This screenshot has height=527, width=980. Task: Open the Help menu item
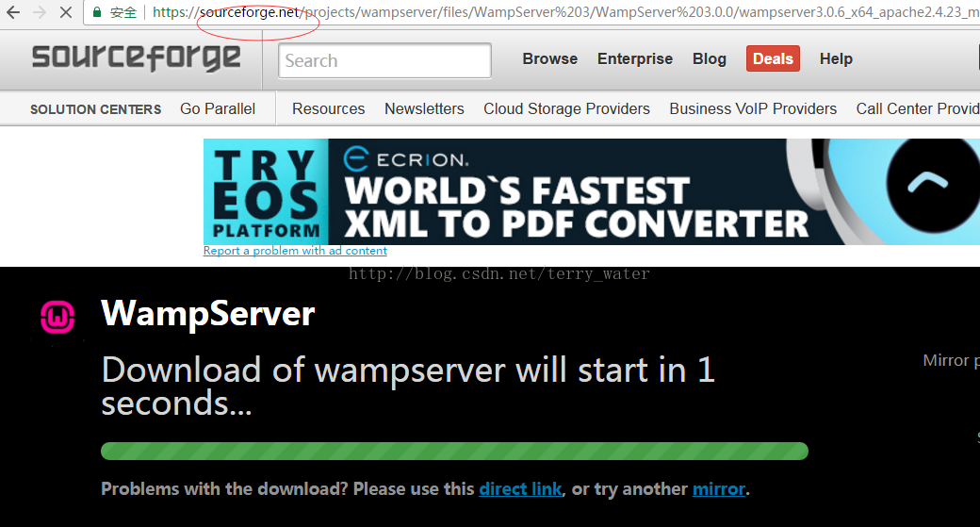coord(836,58)
